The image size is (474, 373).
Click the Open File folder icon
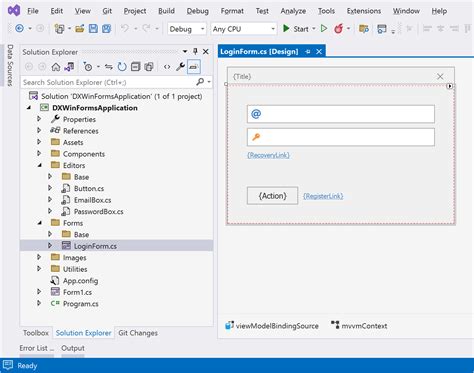click(79, 29)
